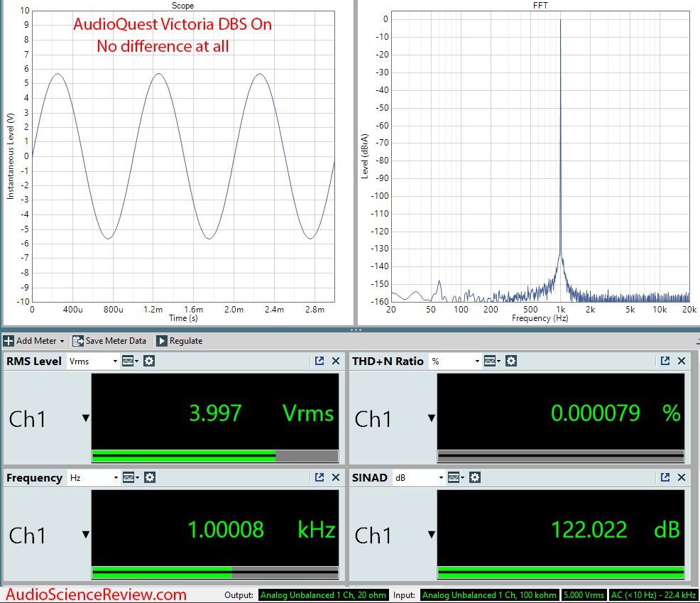The height and width of the screenshot is (603, 700).
Task: Click the Instantaneous Level (V) axis label
Action: pyautogui.click(x=10, y=156)
